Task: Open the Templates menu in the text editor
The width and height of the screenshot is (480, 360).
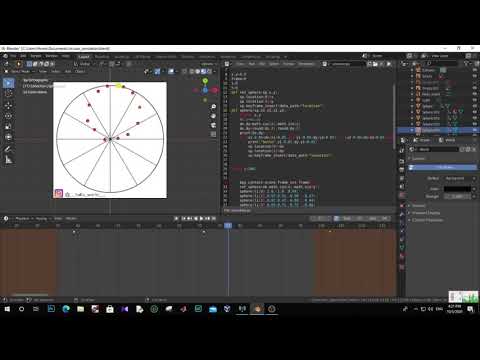Action: pos(306,64)
